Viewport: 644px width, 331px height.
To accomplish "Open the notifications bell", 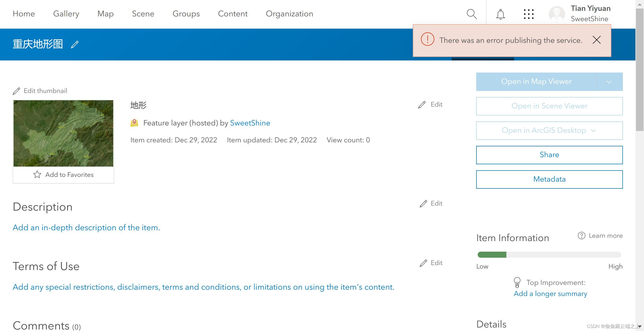I will (x=500, y=14).
